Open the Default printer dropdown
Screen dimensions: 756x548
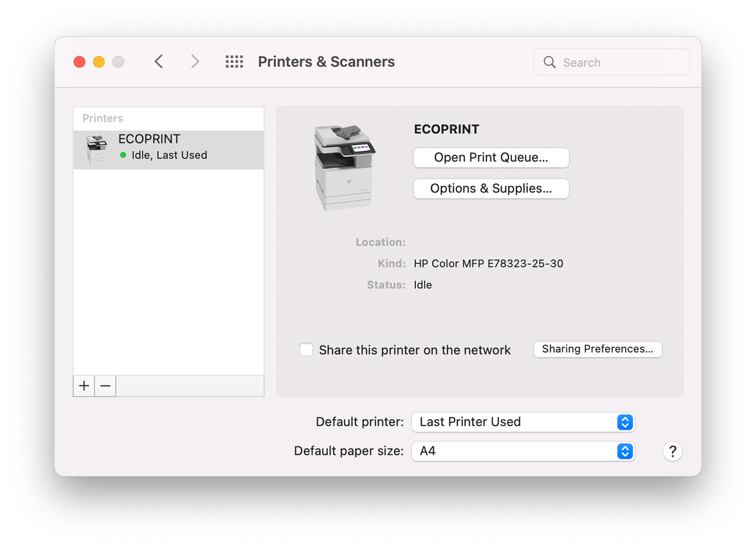pos(522,422)
